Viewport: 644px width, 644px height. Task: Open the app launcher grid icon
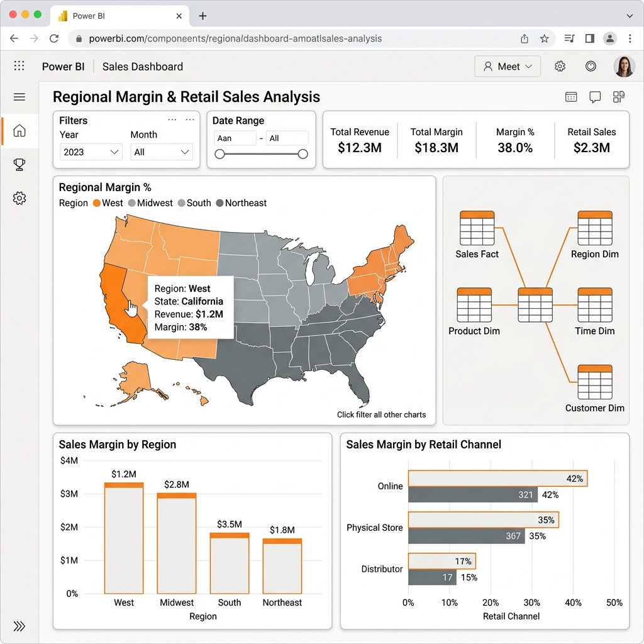pyautogui.click(x=19, y=65)
